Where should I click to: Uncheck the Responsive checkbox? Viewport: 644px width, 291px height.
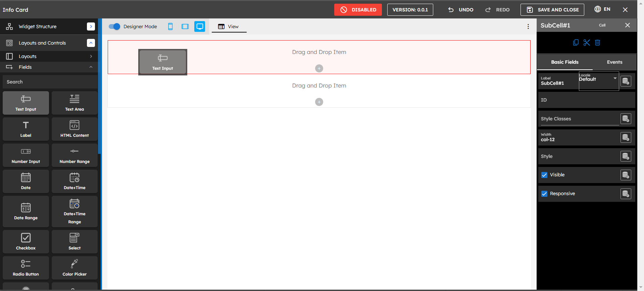(544, 194)
